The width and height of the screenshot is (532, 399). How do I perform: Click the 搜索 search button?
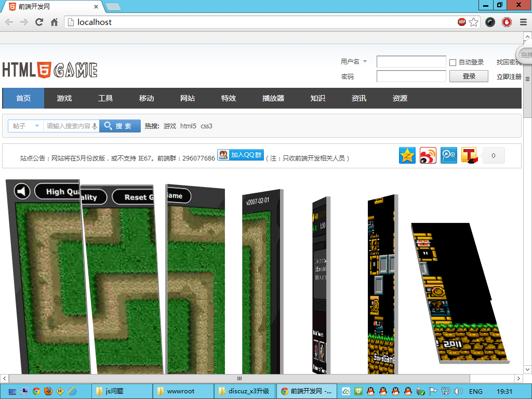coord(120,126)
